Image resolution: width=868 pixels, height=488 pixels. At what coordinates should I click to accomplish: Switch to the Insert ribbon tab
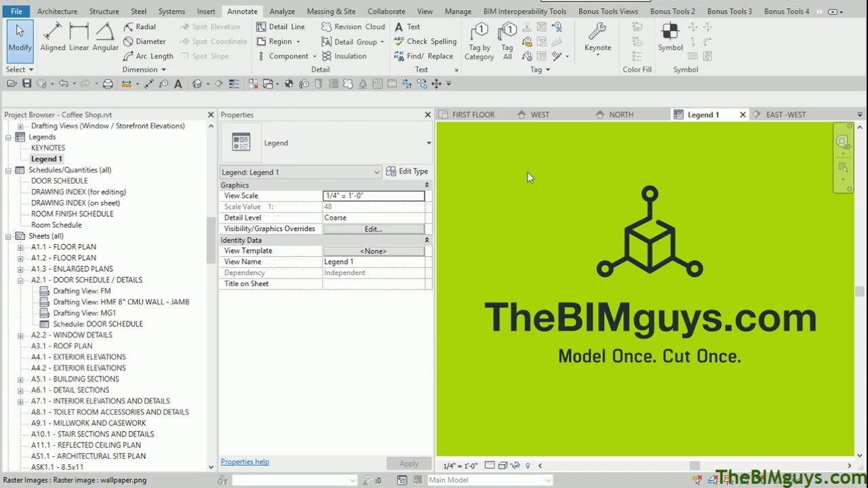[x=206, y=12]
